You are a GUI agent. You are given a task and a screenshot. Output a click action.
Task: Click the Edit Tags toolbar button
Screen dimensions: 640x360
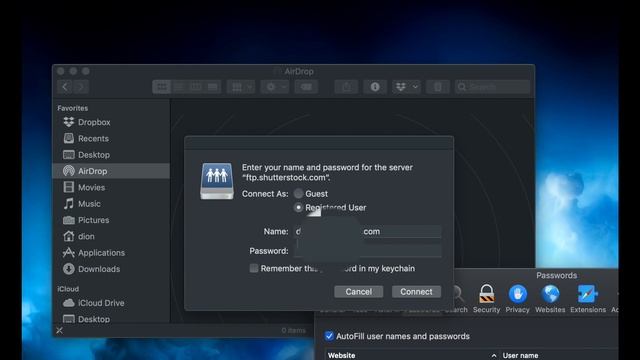click(306, 87)
